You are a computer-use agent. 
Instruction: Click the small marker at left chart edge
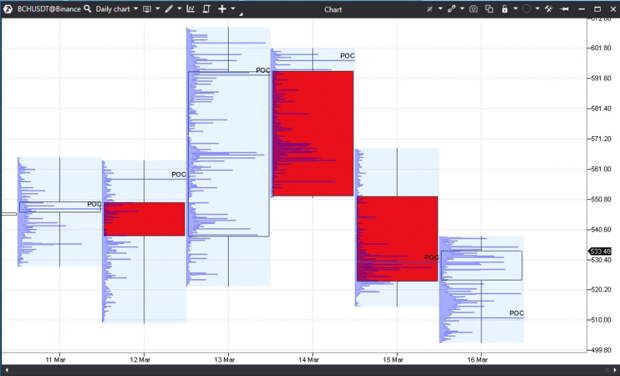[x=9, y=214]
